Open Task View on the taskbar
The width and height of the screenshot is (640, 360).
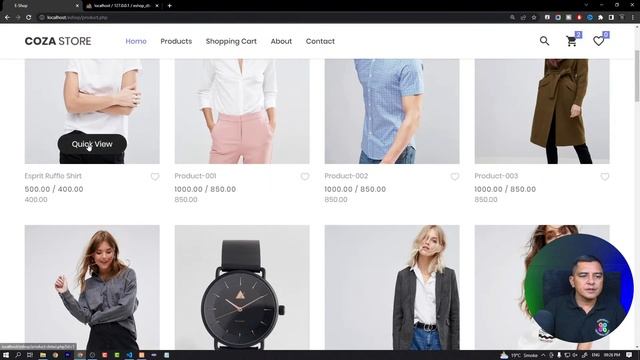tap(30, 355)
